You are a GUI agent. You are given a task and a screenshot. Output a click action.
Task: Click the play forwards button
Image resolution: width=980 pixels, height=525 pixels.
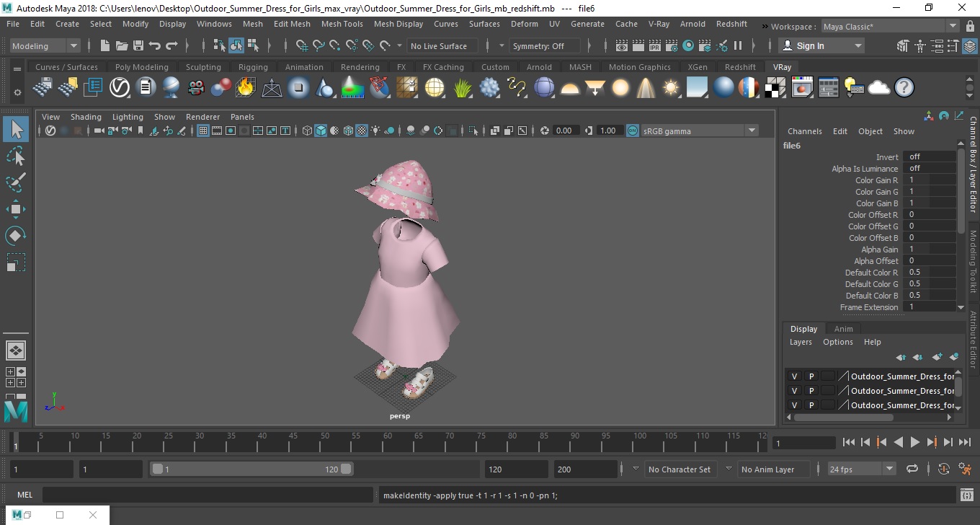click(x=914, y=442)
